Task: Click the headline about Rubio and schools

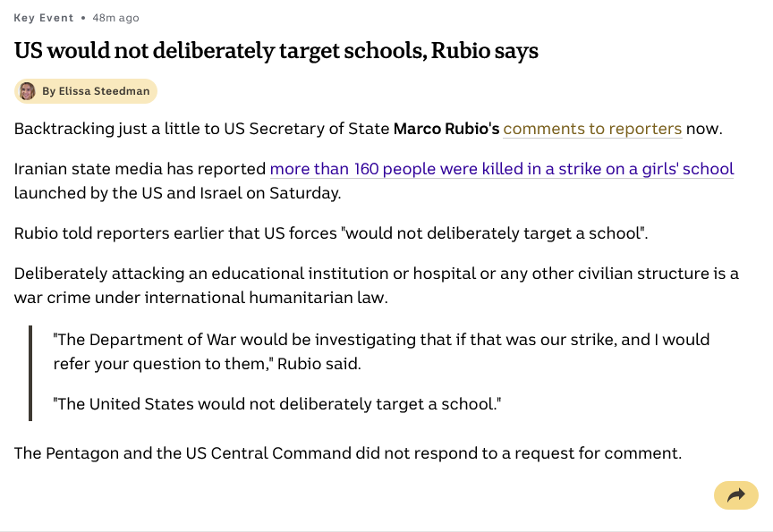Action: point(276,51)
